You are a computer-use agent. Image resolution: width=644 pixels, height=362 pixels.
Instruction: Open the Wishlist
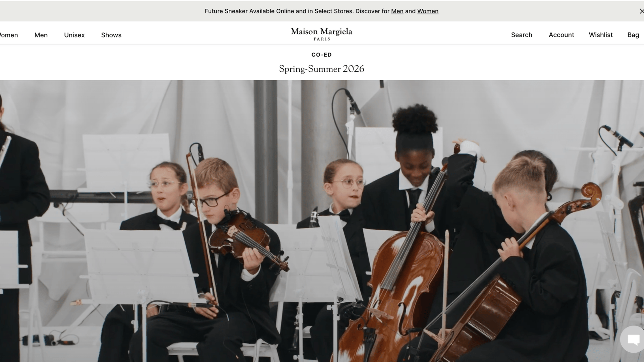coord(601,35)
